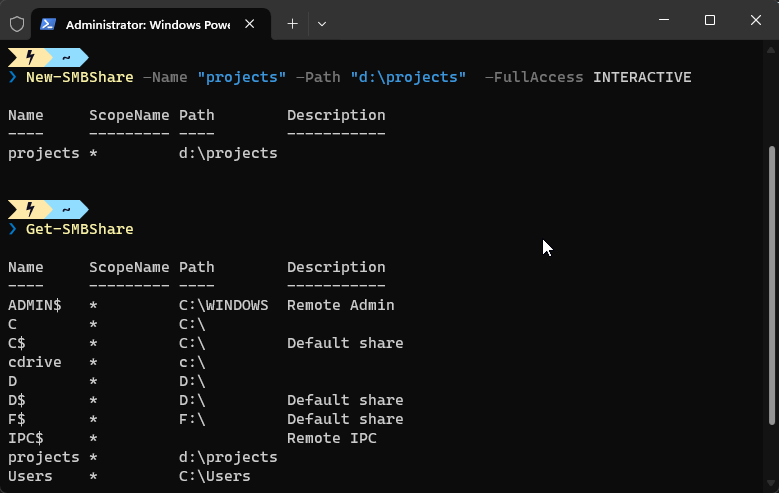The image size is (779, 493).
Task: Click the New-SMBShare command text
Action: 79,77
